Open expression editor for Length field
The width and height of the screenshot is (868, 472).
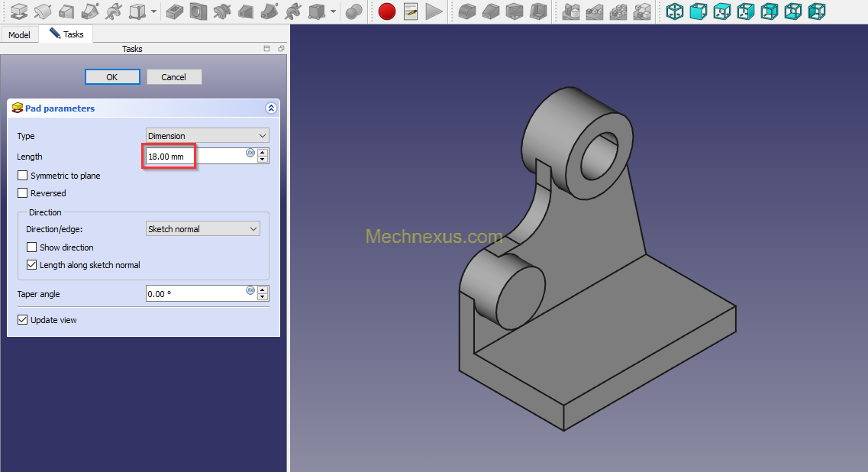[250, 153]
